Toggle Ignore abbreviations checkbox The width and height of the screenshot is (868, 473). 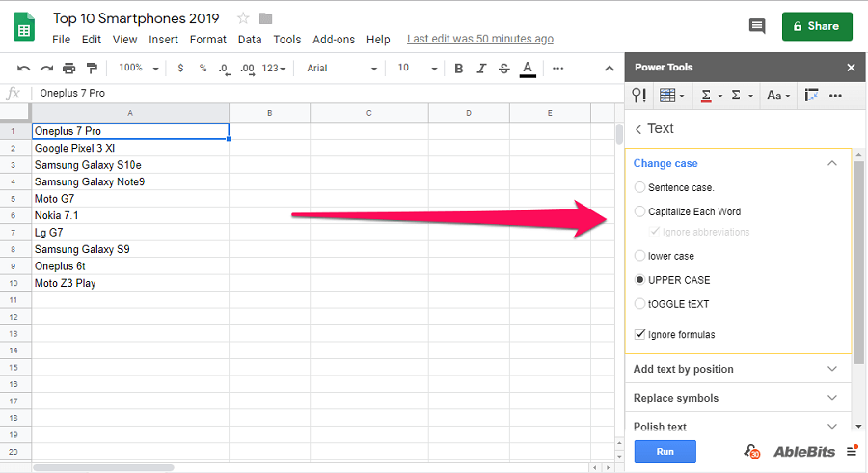[x=655, y=231]
